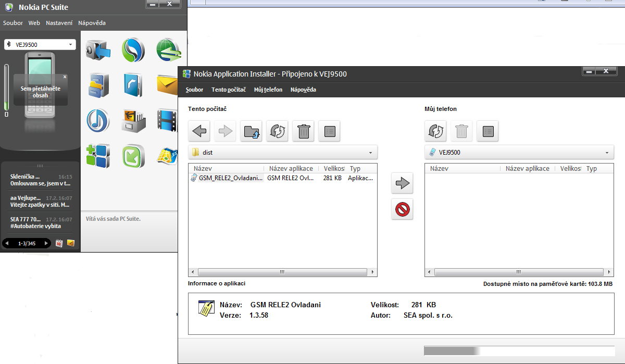
Task: Click the details view icon under Tento počítač
Action: (329, 131)
